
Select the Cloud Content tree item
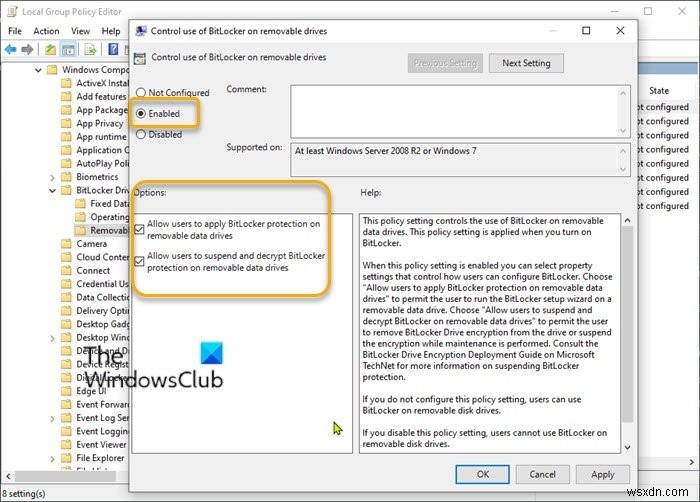[x=102, y=257]
